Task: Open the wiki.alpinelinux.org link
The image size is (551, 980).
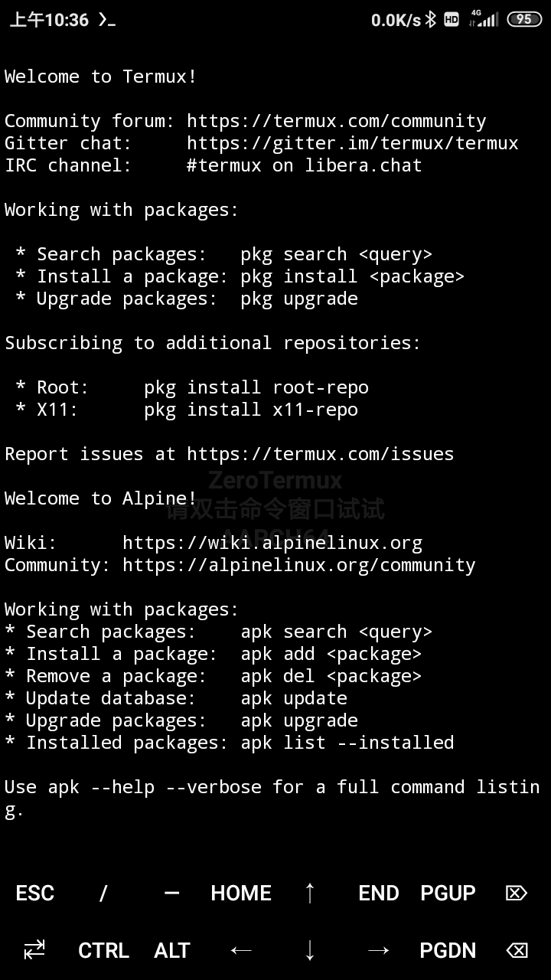Action: click(272, 543)
